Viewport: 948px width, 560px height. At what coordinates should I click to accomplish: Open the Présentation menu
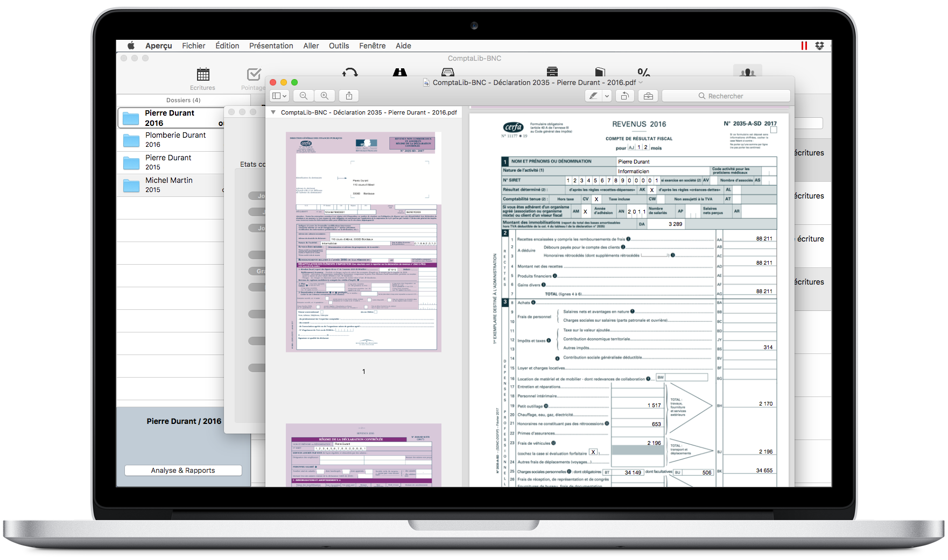point(271,46)
